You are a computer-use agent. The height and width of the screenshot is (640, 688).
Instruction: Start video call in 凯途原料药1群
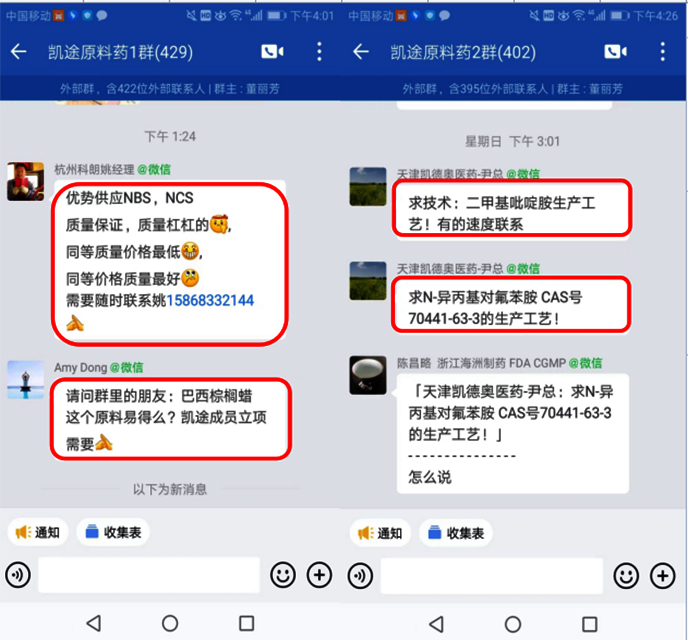coord(272,52)
